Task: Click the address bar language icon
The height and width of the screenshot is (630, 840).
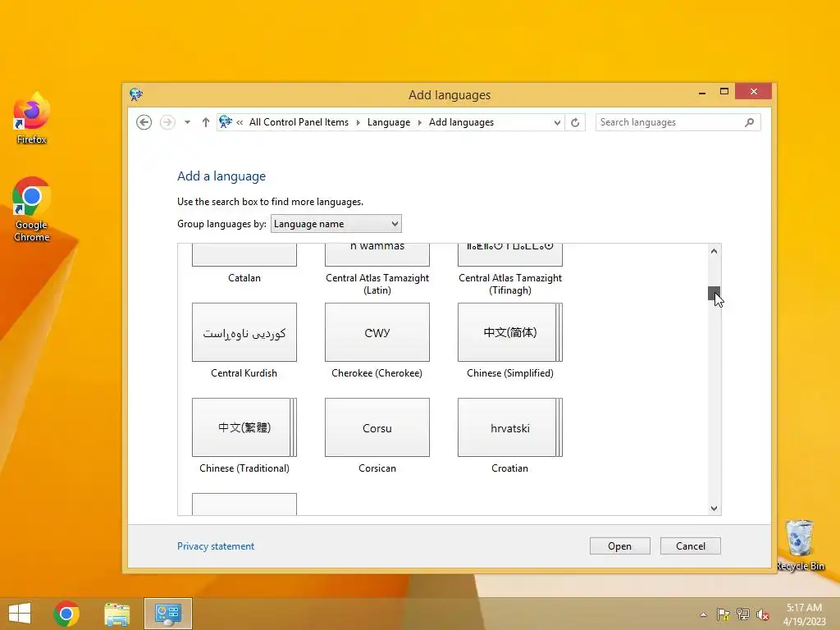Action: (x=226, y=122)
